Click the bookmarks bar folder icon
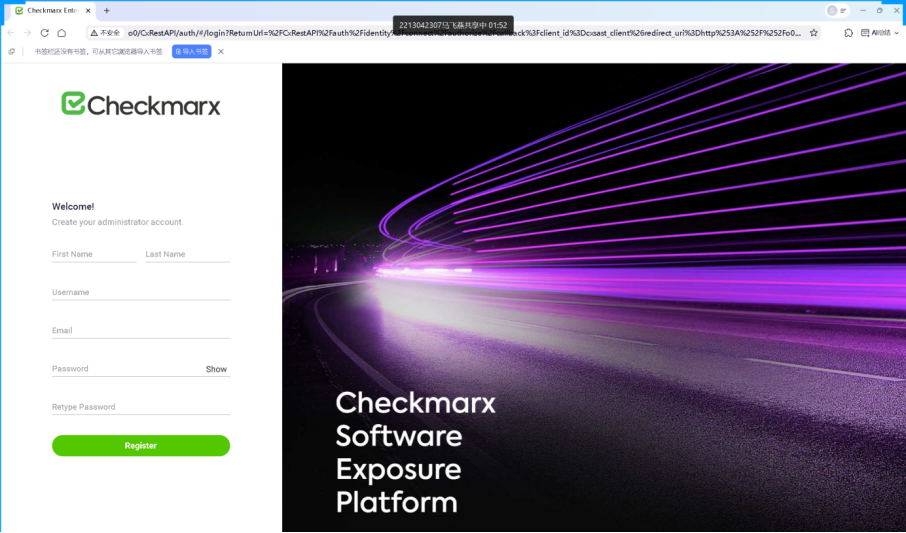 point(12,51)
